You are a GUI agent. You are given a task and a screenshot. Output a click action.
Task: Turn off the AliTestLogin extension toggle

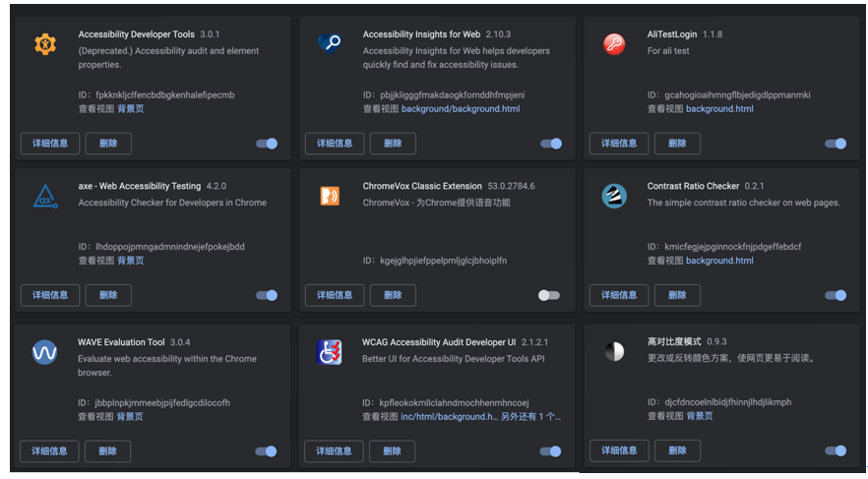pyautogui.click(x=836, y=144)
